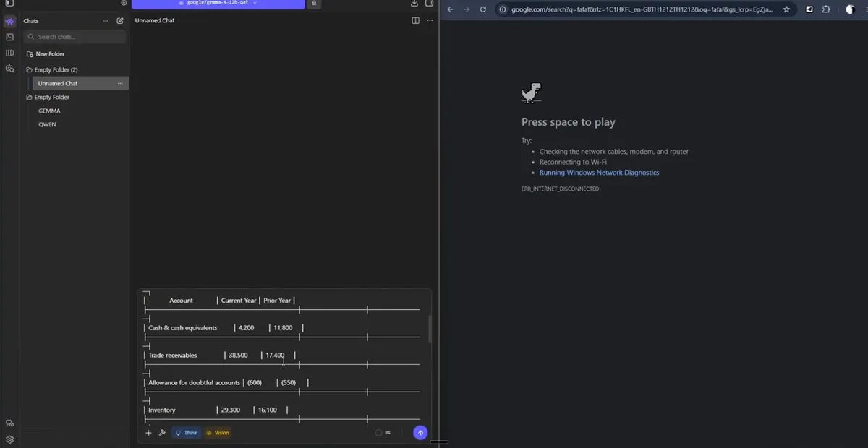Open the downloads icon in top bar
This screenshot has height=448, width=868.
414,4
